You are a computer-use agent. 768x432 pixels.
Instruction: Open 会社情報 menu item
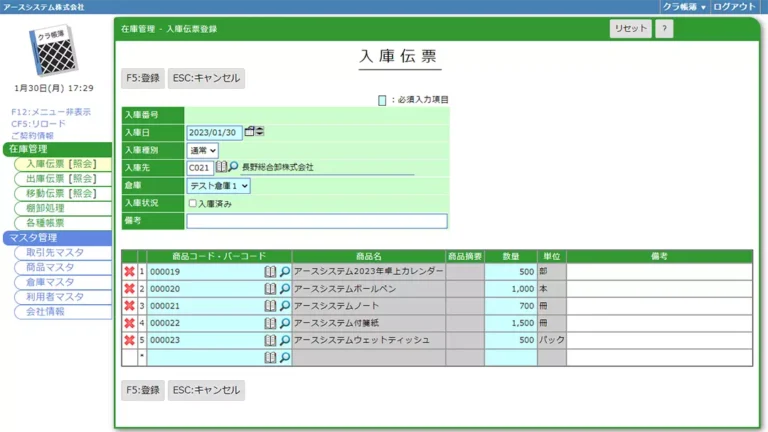point(62,312)
